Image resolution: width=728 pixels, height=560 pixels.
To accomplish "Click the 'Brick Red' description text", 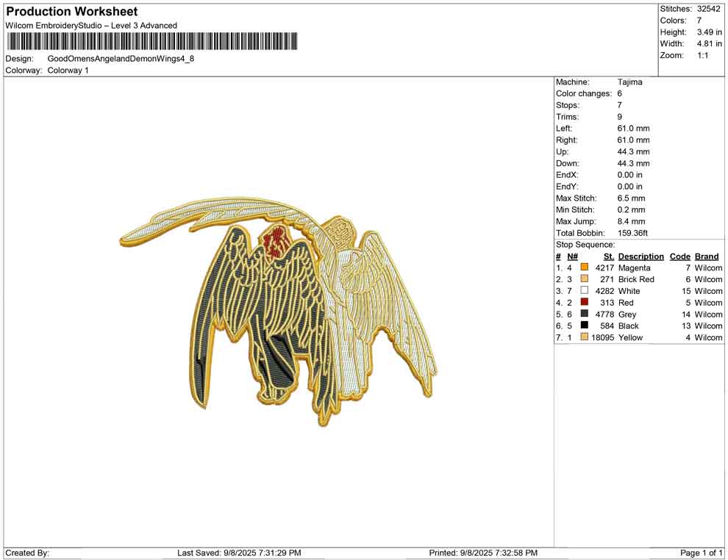I will [x=637, y=279].
